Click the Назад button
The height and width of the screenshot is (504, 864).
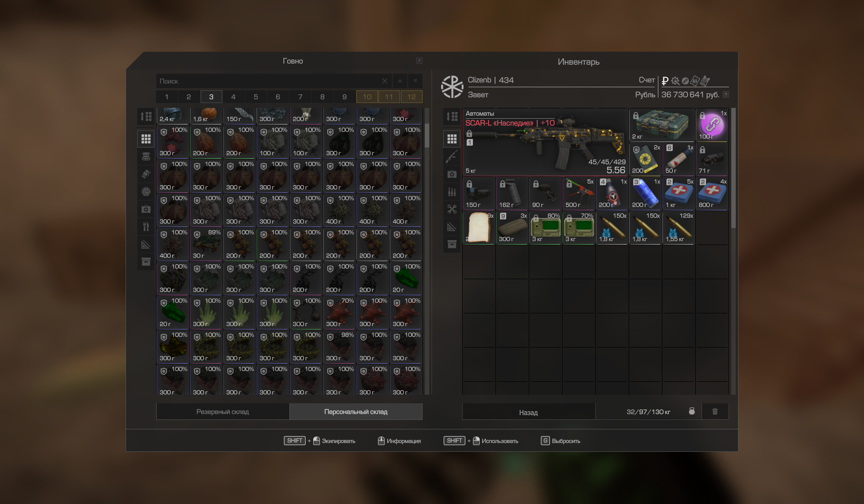click(x=529, y=411)
